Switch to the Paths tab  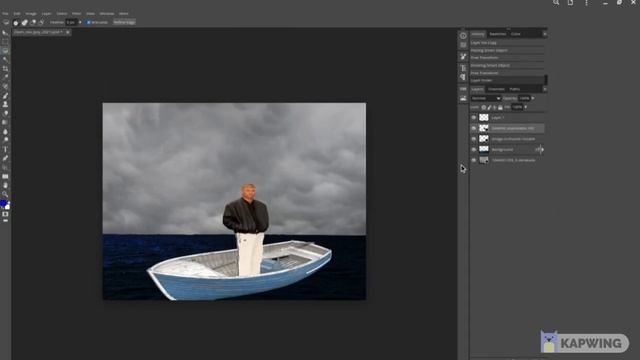(515, 89)
